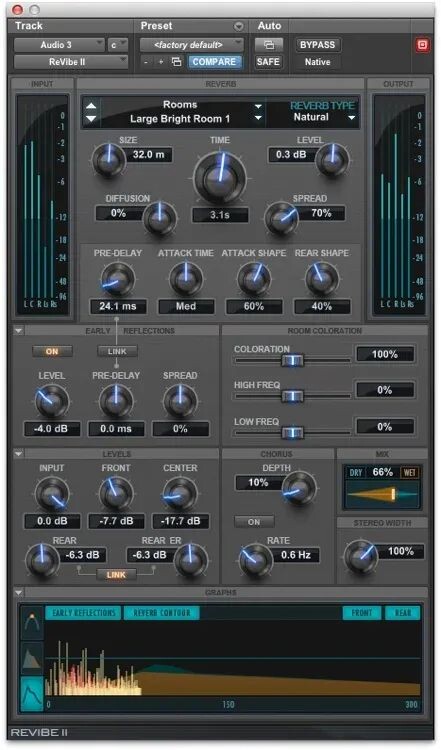Open the Large Bright Room 1 dropdown
The width and height of the screenshot is (441, 750).
pyautogui.click(x=258, y=118)
